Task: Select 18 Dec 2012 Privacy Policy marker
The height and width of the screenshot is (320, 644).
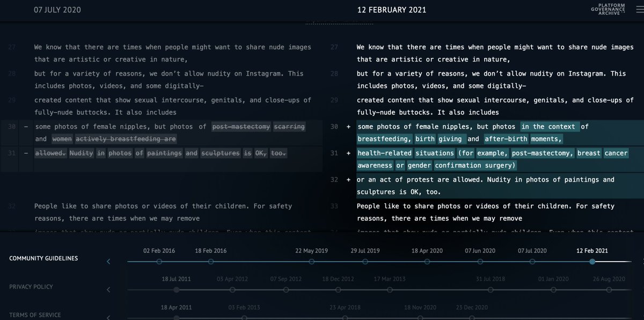Action: click(338, 290)
